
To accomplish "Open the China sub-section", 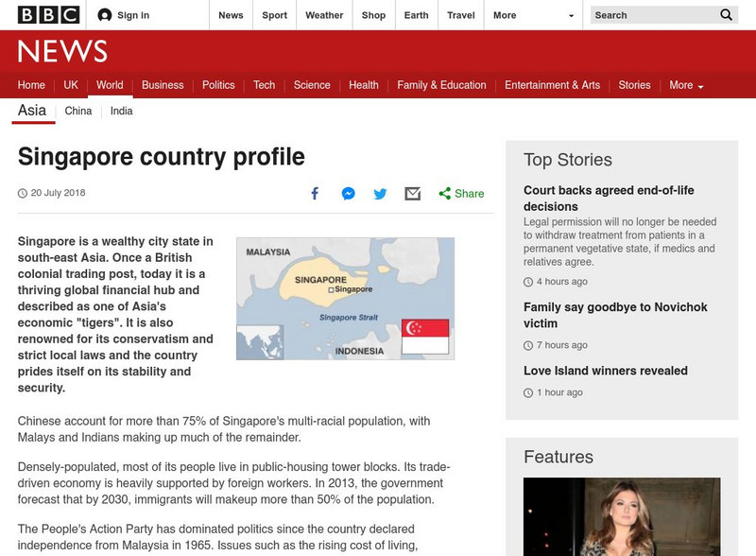I will 78,111.
